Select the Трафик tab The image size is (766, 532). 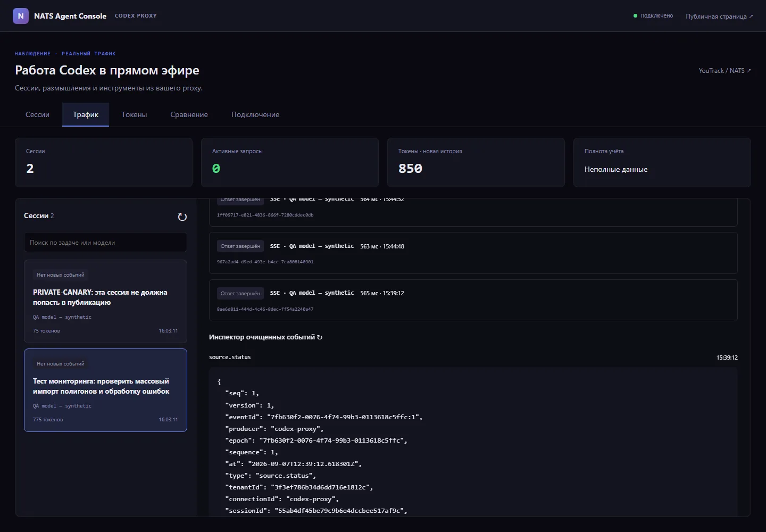point(86,114)
